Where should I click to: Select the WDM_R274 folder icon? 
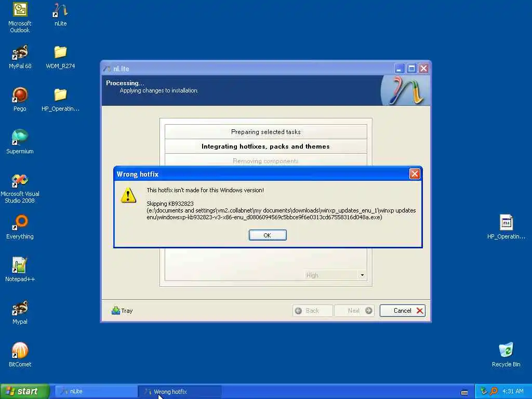click(60, 57)
